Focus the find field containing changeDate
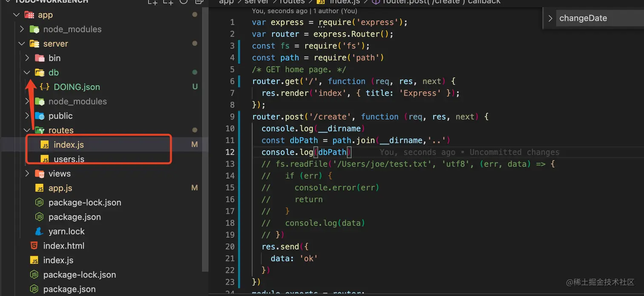The image size is (644, 296). click(600, 18)
